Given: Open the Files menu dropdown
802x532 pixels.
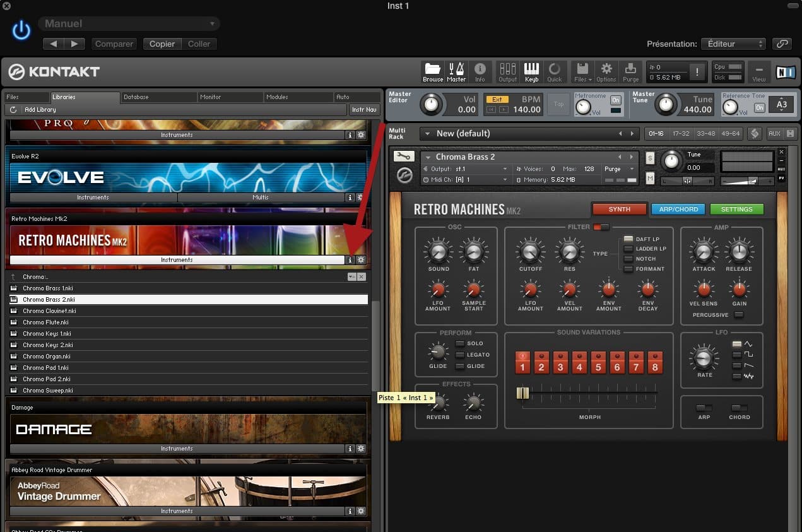Looking at the screenshot, I should pyautogui.click(x=583, y=72).
